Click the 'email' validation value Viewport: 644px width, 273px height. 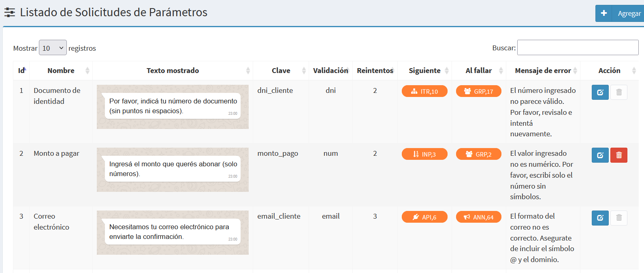tap(331, 216)
